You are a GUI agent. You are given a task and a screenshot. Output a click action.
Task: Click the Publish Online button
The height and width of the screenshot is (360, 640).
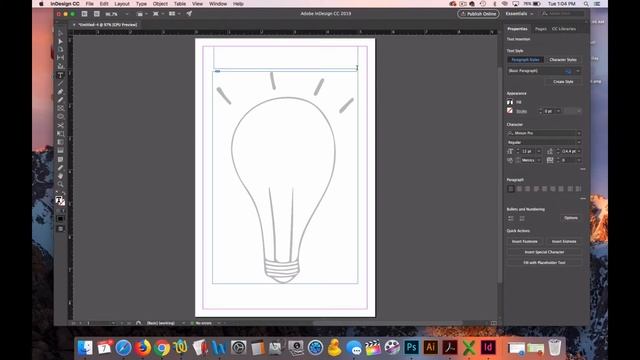point(478,13)
